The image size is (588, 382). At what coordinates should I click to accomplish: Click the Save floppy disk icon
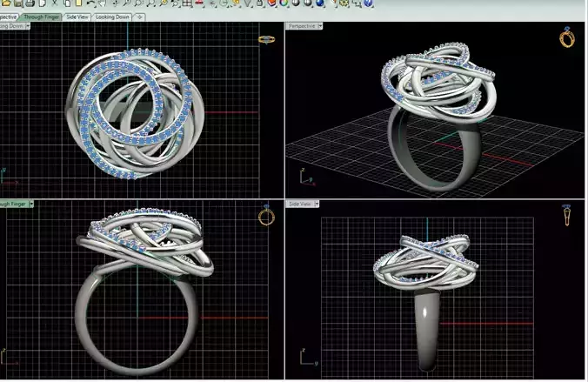point(18,3)
